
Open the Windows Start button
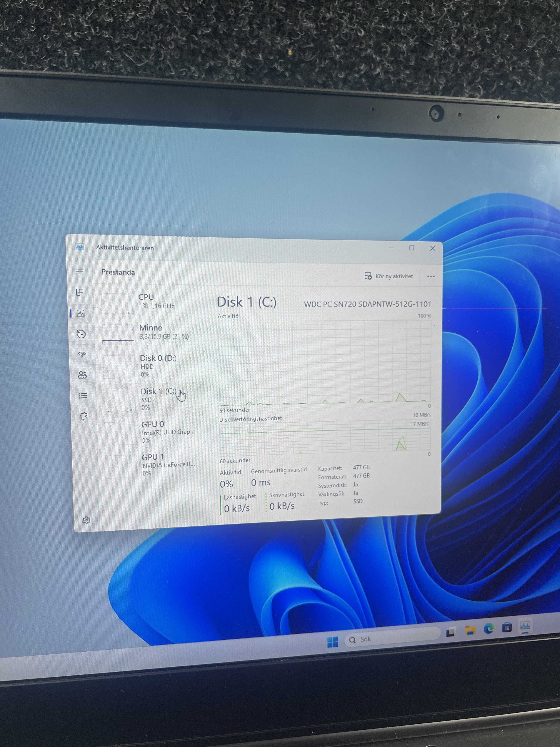click(x=333, y=642)
